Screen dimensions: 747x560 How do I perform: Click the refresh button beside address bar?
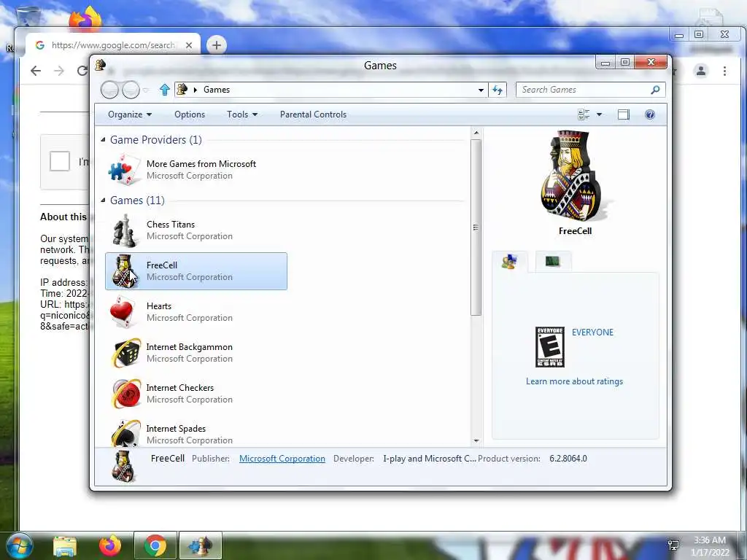(498, 90)
